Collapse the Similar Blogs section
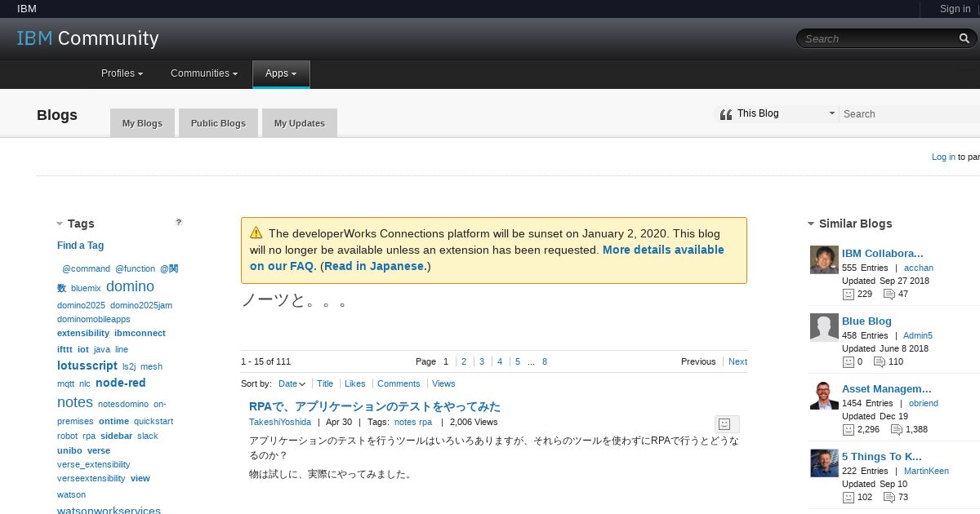 pos(811,224)
